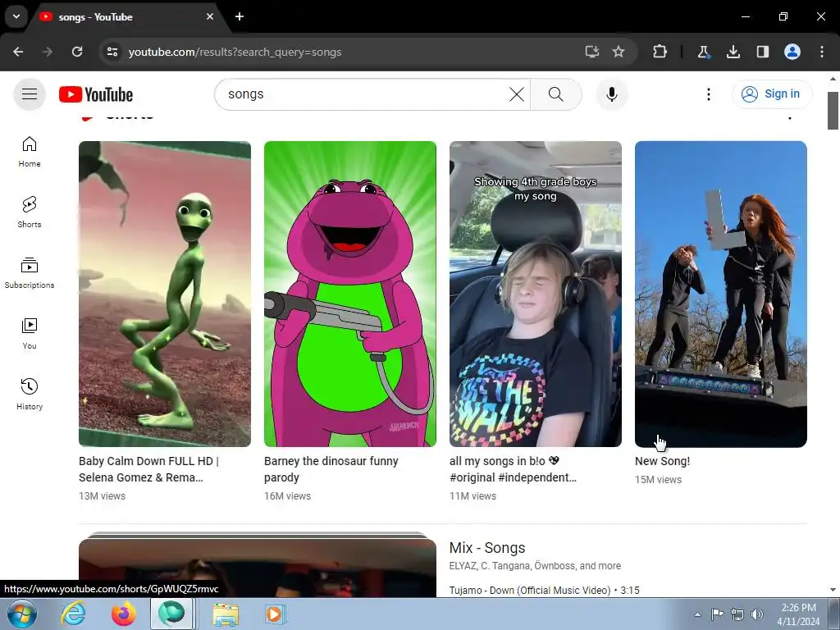Launch Internet Explorer from the taskbar

click(x=73, y=614)
